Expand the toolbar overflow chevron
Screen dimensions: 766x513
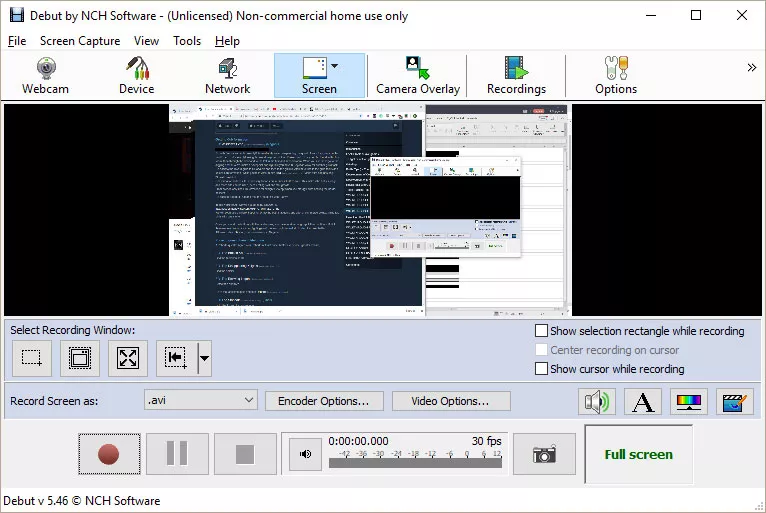(x=751, y=67)
